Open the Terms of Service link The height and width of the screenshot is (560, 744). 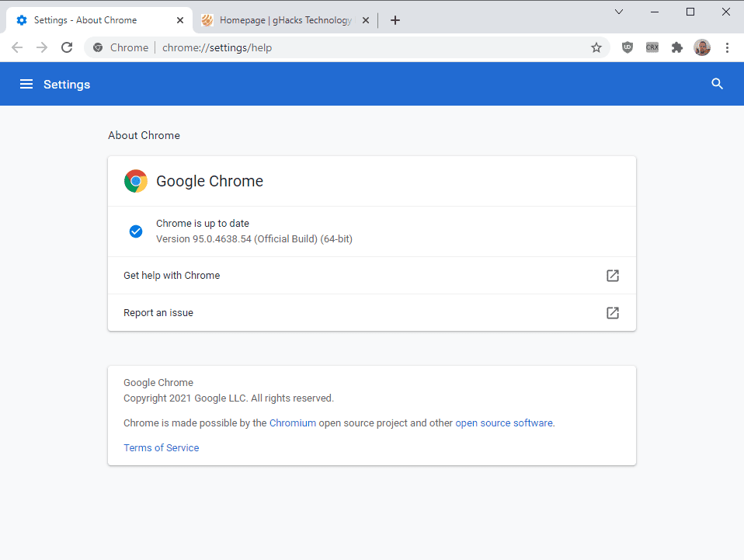pos(161,447)
